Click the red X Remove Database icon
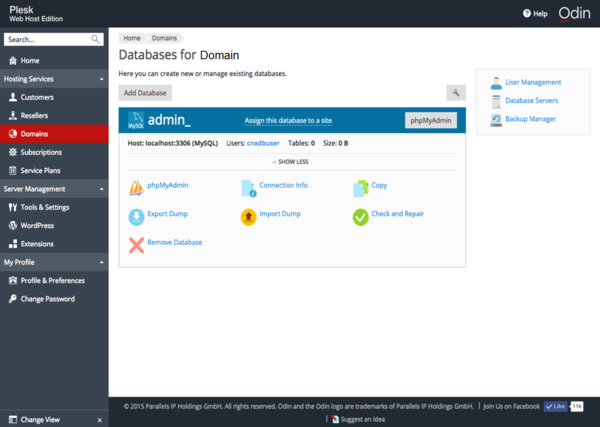Viewport: 600px width, 427px height. click(x=136, y=244)
